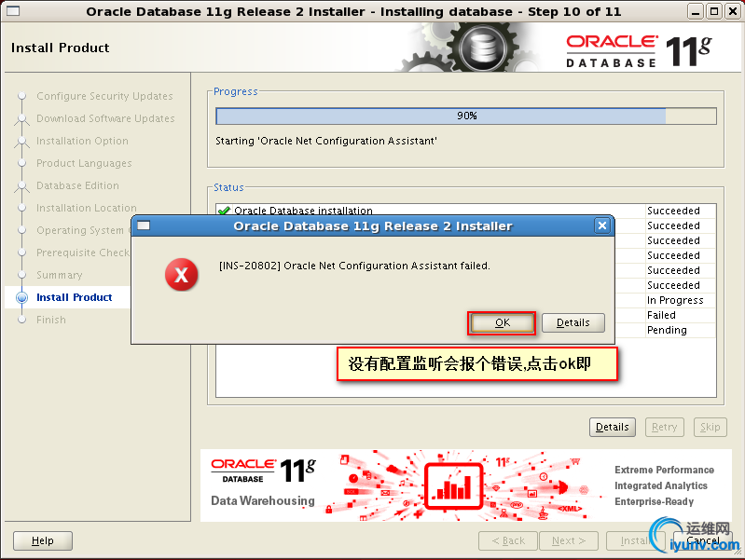Click the Integrated Analytics banner text
This screenshot has height=560, width=745.
pos(660,485)
